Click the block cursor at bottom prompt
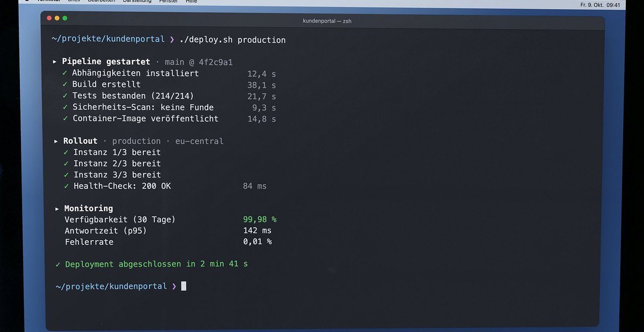644x332 pixels. pyautogui.click(x=184, y=286)
